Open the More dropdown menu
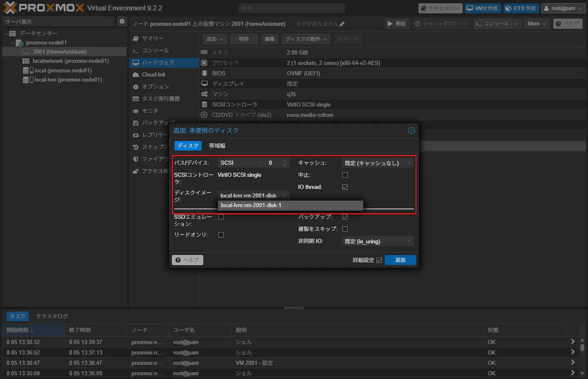Screen dimensions: 588x379 537,24
